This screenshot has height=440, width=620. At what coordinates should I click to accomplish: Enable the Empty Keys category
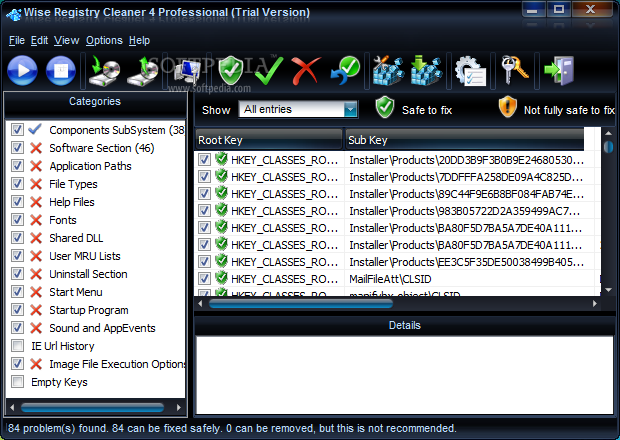(x=17, y=381)
